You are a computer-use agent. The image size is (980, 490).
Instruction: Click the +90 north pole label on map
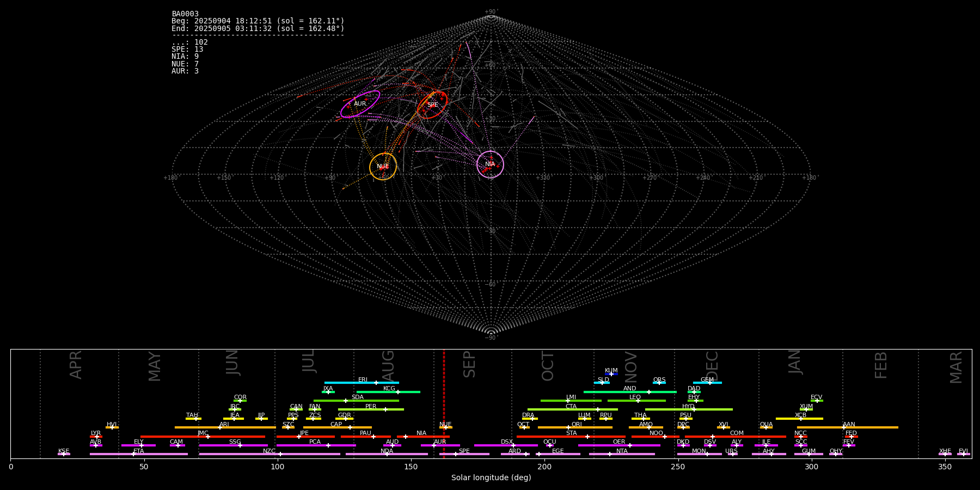click(x=491, y=12)
